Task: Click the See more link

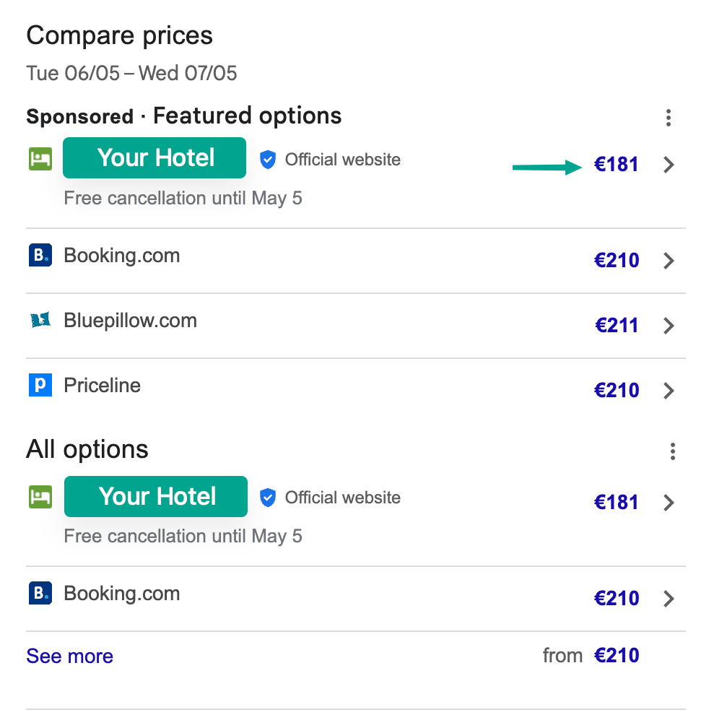Action: [x=70, y=656]
